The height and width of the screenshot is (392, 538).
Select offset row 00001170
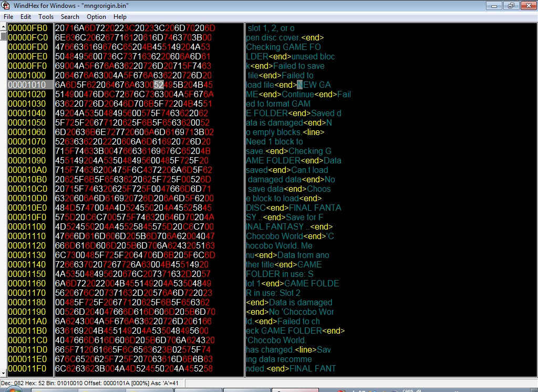point(27,293)
